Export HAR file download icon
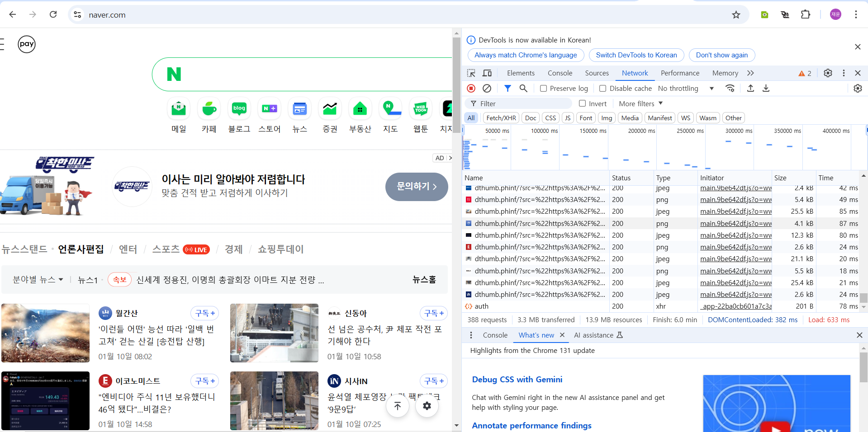 [766, 89]
